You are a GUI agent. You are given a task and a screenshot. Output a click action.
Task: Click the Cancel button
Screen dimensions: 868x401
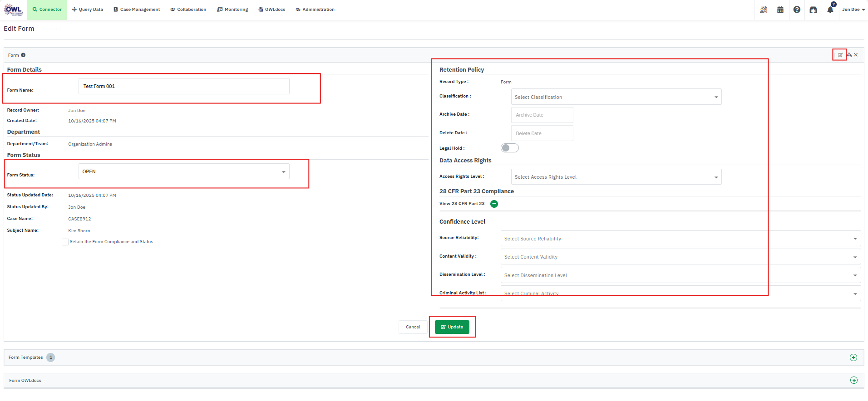click(x=413, y=327)
